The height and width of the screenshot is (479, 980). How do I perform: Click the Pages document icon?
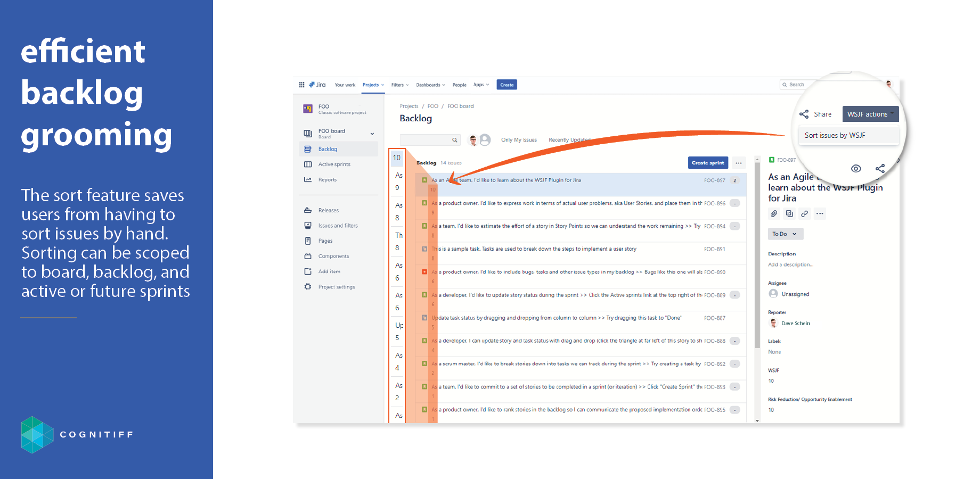pyautogui.click(x=308, y=241)
